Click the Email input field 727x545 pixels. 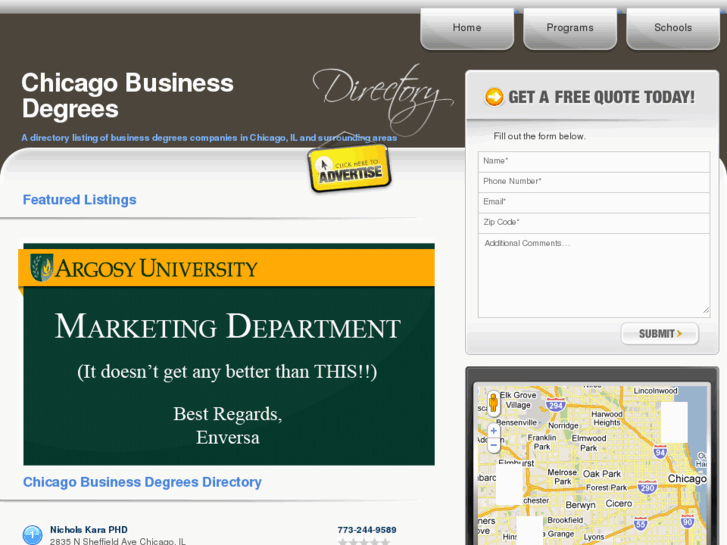(594, 202)
